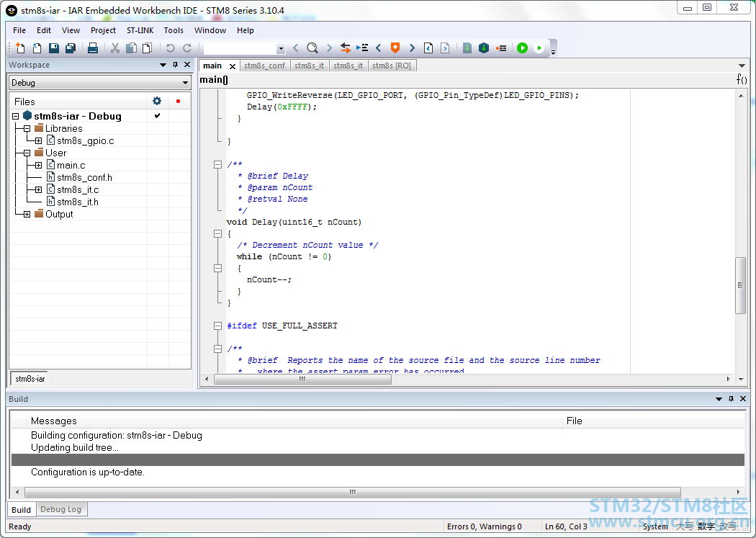
Task: Collapse the stm8s-iar project node
Action: [x=15, y=116]
